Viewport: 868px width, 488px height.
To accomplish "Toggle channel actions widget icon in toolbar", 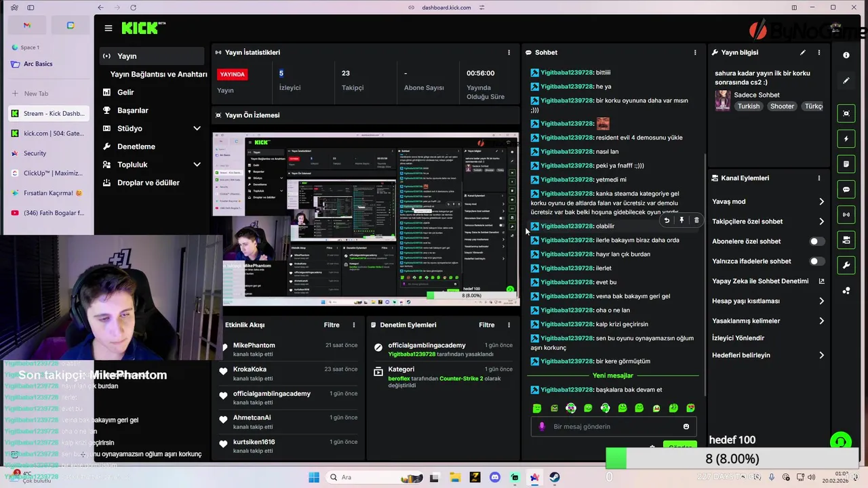I will [x=846, y=240].
